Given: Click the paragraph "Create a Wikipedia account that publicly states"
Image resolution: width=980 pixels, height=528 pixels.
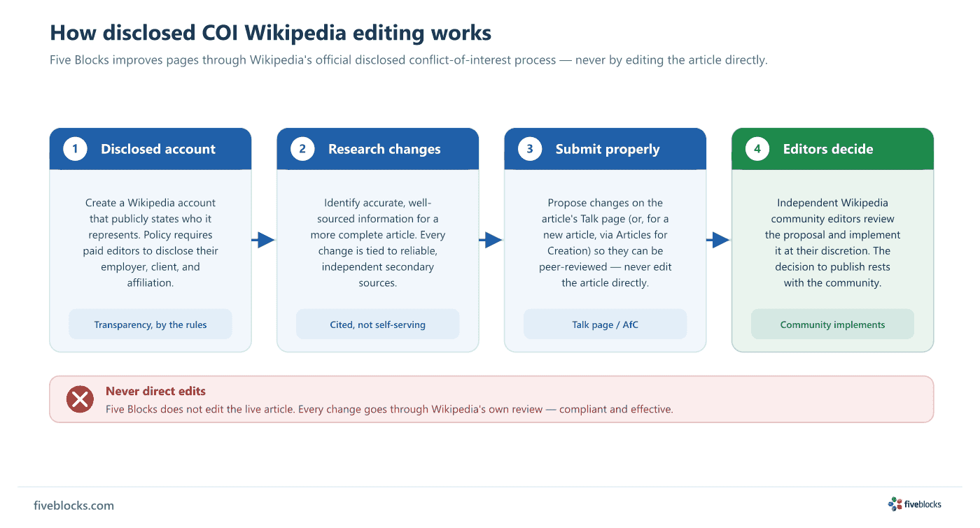Looking at the screenshot, I should pos(150,243).
